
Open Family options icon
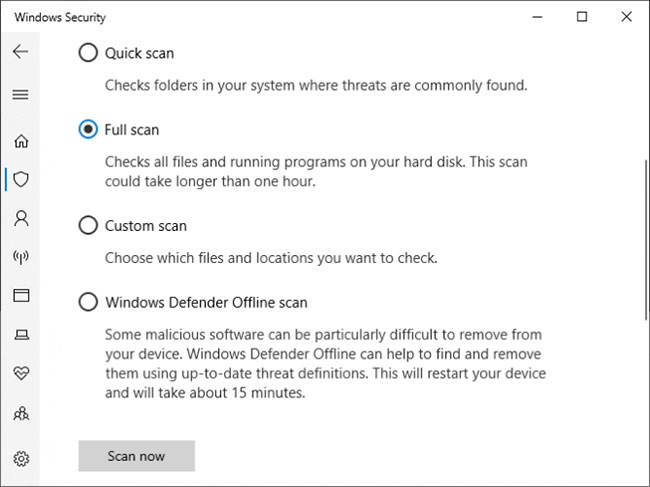click(21, 413)
